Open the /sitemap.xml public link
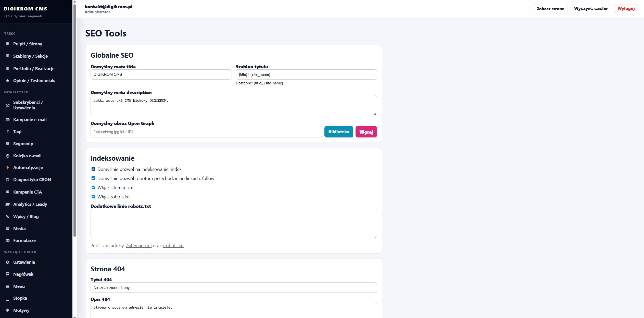 pyautogui.click(x=139, y=246)
